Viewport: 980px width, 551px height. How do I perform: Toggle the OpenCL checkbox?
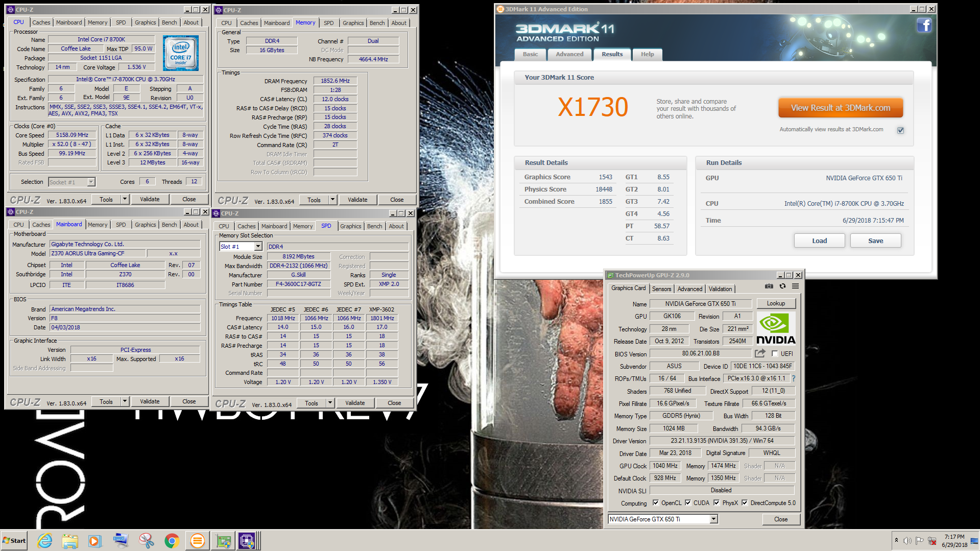(x=656, y=502)
